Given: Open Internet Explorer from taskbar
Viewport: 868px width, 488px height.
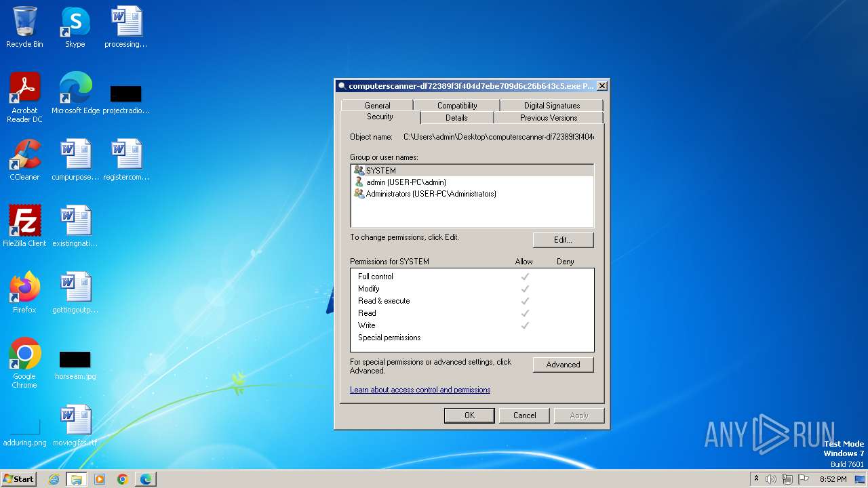Looking at the screenshot, I should pos(54,479).
